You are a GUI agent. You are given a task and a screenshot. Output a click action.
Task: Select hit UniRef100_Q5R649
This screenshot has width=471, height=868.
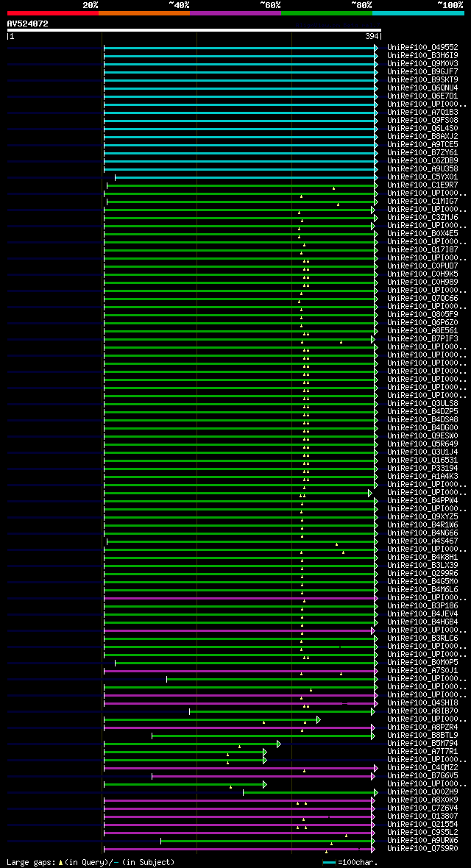click(422, 444)
